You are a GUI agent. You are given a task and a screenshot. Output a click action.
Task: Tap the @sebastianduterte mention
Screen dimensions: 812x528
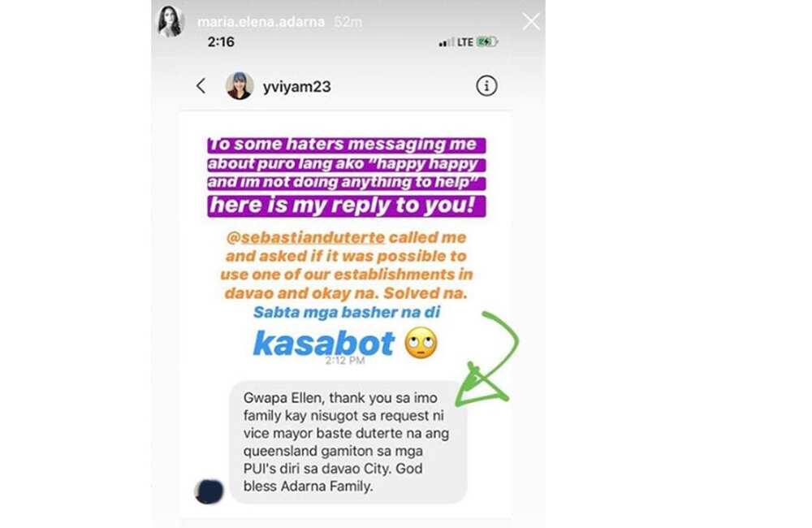point(305,237)
